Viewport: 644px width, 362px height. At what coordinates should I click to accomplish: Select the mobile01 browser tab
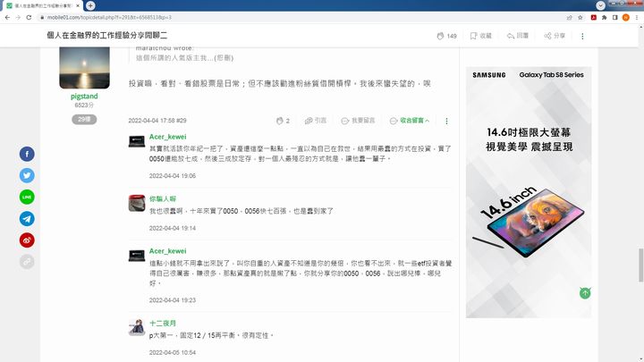point(43,5)
